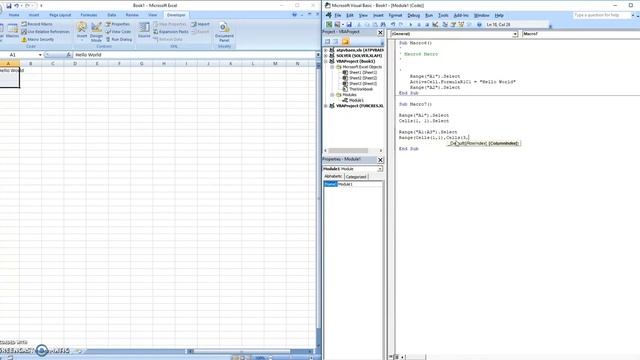The width and height of the screenshot is (640, 360).
Task: Open the Debug menu in Visual Basic
Action: point(413,15)
